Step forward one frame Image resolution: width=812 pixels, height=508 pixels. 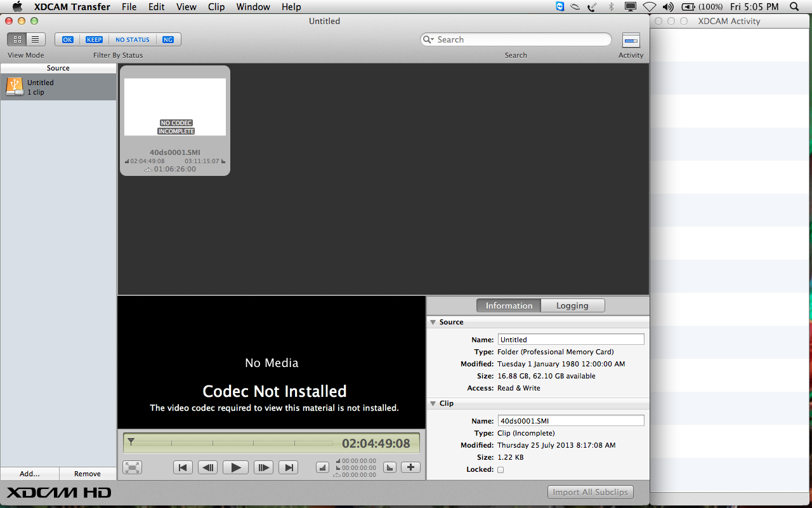click(263, 467)
